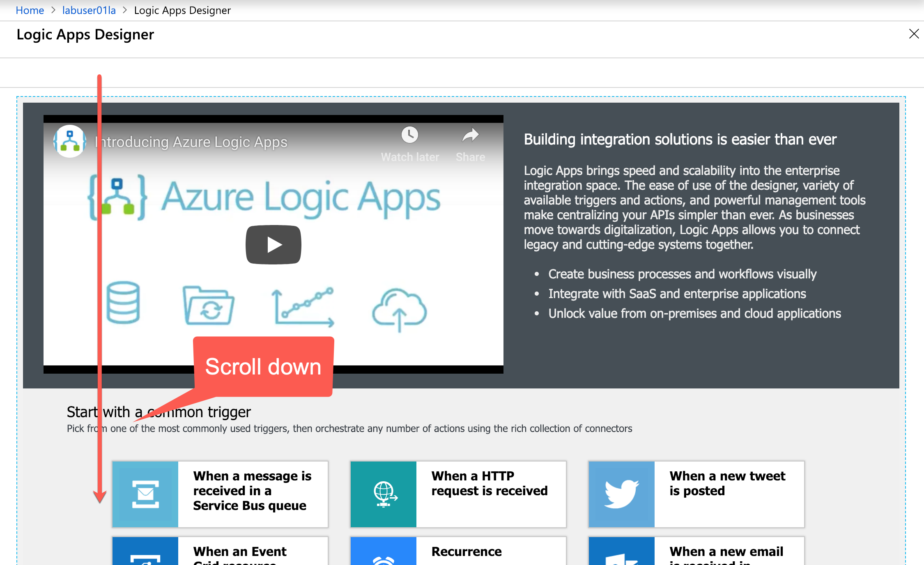Click the Watch later clock icon
Screen dimensions: 924x565
409,135
